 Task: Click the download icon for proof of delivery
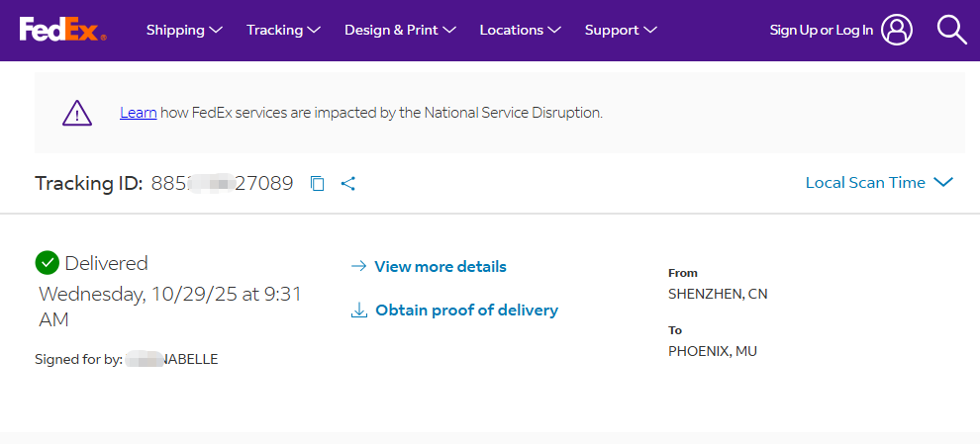click(359, 311)
